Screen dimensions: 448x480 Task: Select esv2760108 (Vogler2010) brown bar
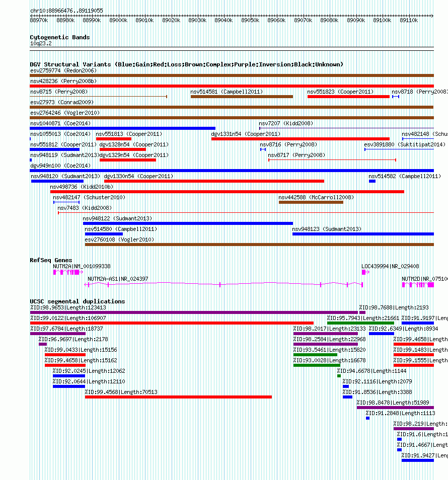tap(259, 245)
